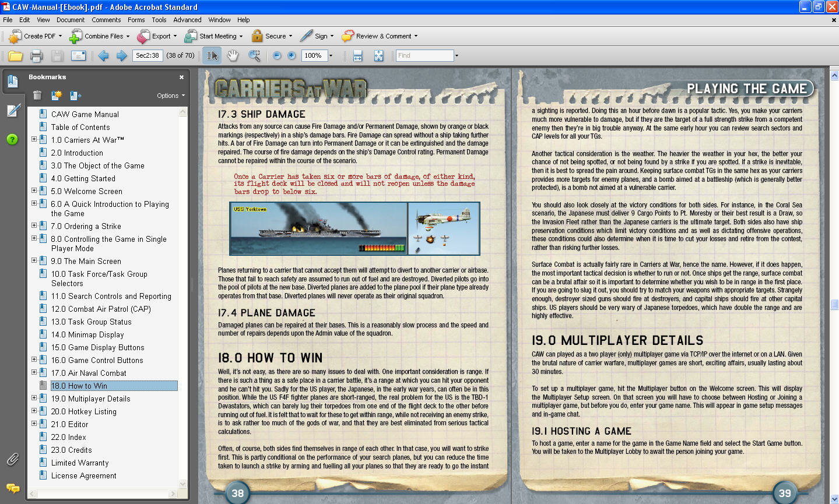Viewport: 839px width, 504px height.
Task: Open the Edit menu
Action: (24, 20)
